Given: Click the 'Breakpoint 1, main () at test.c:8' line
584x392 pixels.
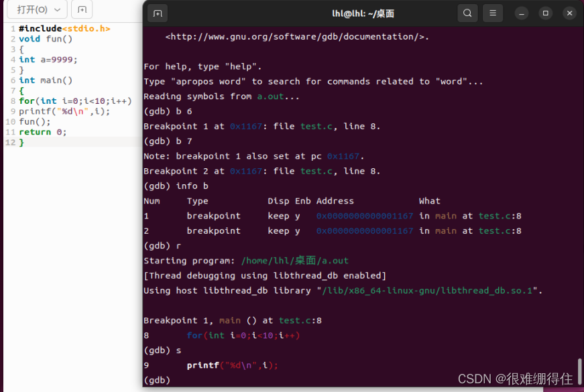Looking at the screenshot, I should click(x=233, y=320).
